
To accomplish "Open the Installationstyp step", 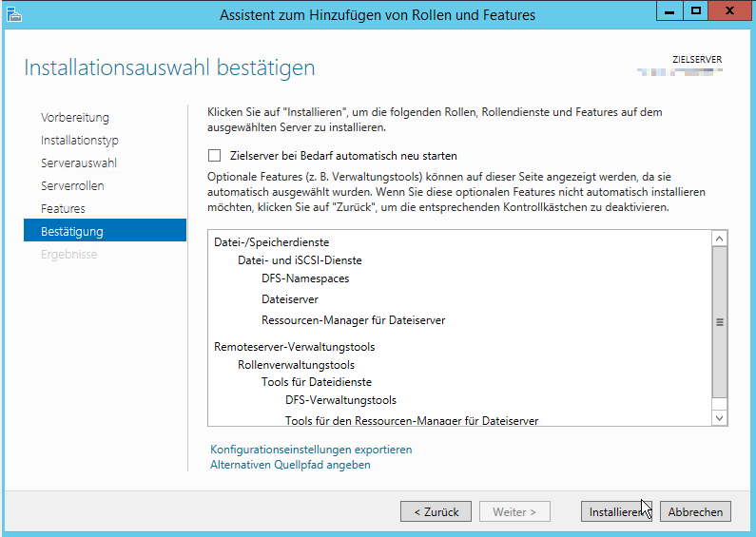I will coord(80,141).
